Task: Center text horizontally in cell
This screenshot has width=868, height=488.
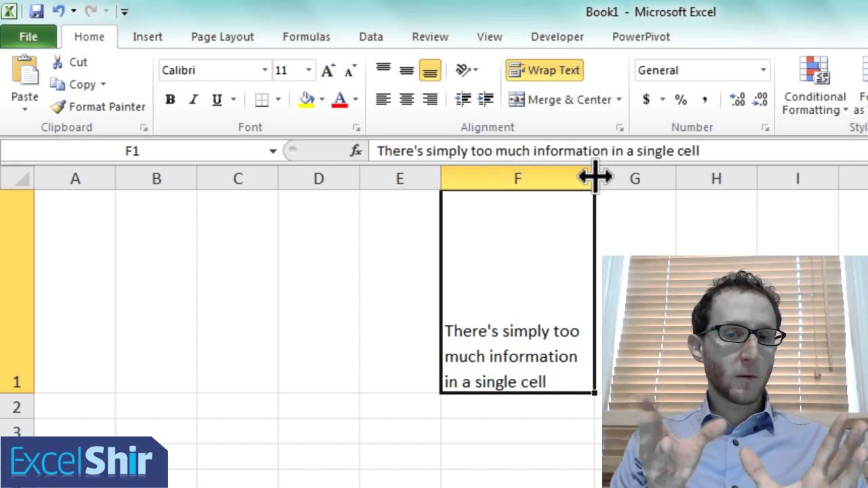Action: coord(406,100)
